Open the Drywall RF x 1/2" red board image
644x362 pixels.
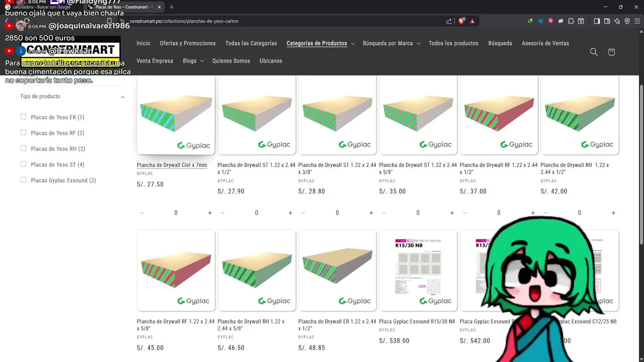pyautogui.click(x=499, y=115)
